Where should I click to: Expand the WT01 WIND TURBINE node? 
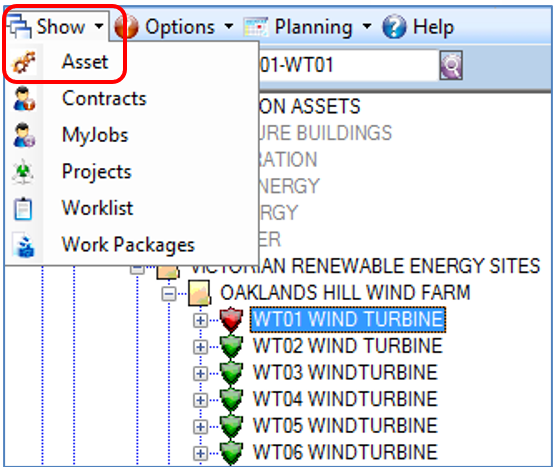[x=200, y=320]
